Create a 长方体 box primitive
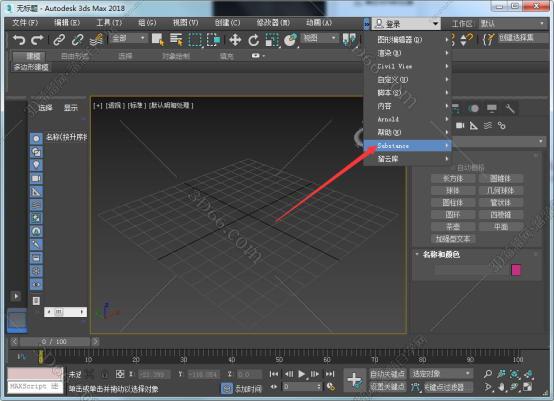This screenshot has width=554, height=401. (453, 178)
